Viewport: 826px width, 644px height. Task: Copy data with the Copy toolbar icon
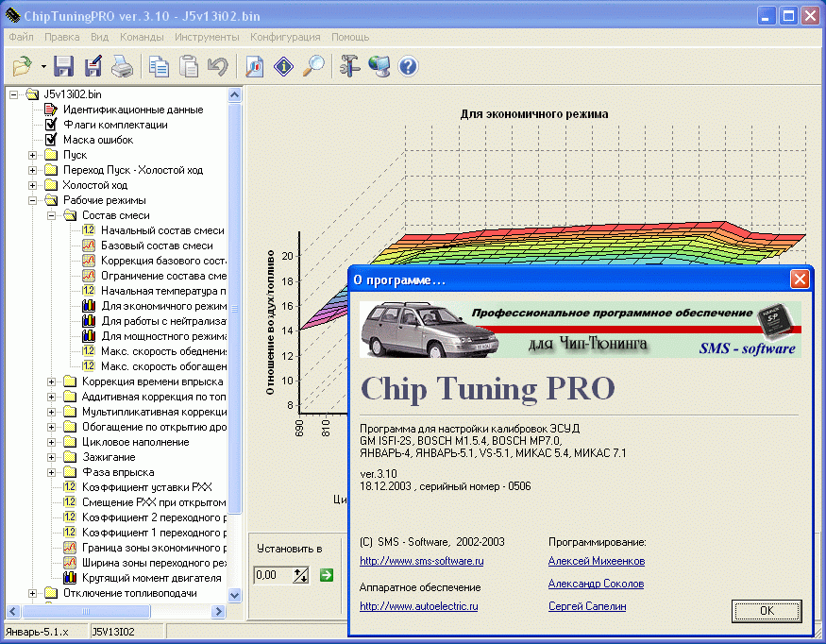click(x=159, y=66)
